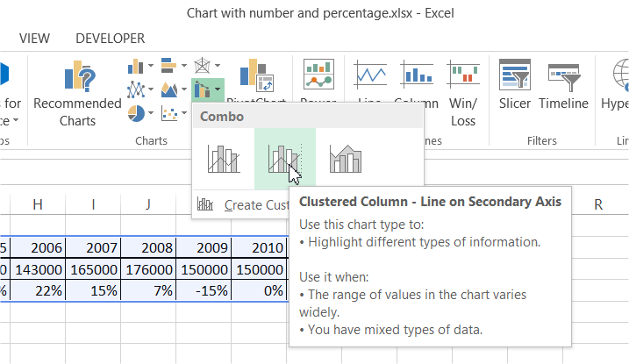Insert a Win/Loss sparkline
This screenshot has width=629, height=364.
(463, 94)
